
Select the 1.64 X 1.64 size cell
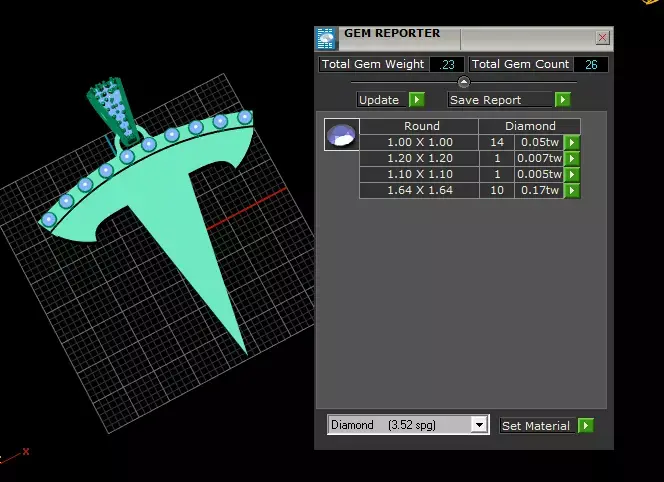click(x=419, y=191)
